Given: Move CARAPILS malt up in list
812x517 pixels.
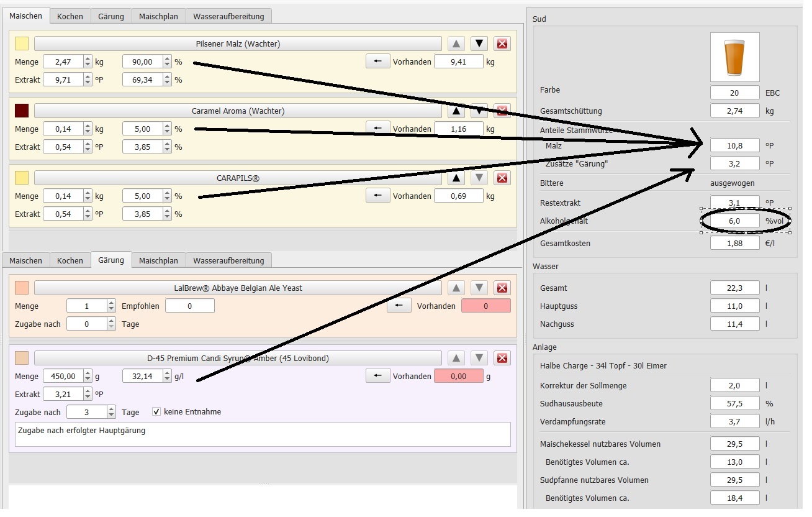Looking at the screenshot, I should (x=456, y=178).
